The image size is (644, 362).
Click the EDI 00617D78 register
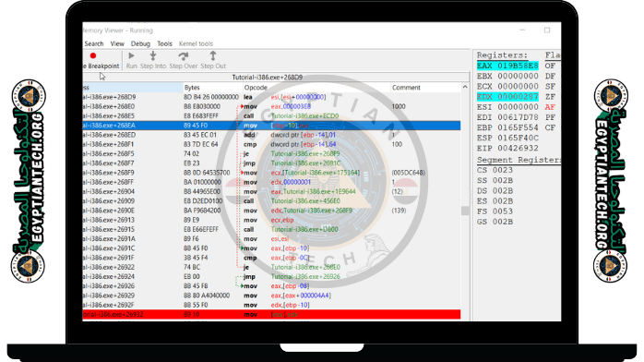pyautogui.click(x=507, y=117)
